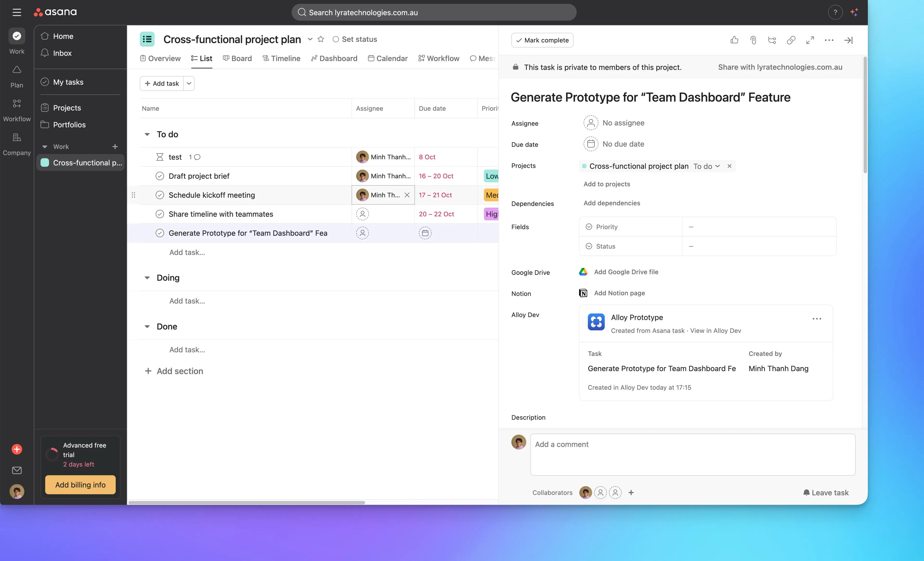The width and height of the screenshot is (924, 561).
Task: Expand task pane to full screen
Action: point(810,40)
